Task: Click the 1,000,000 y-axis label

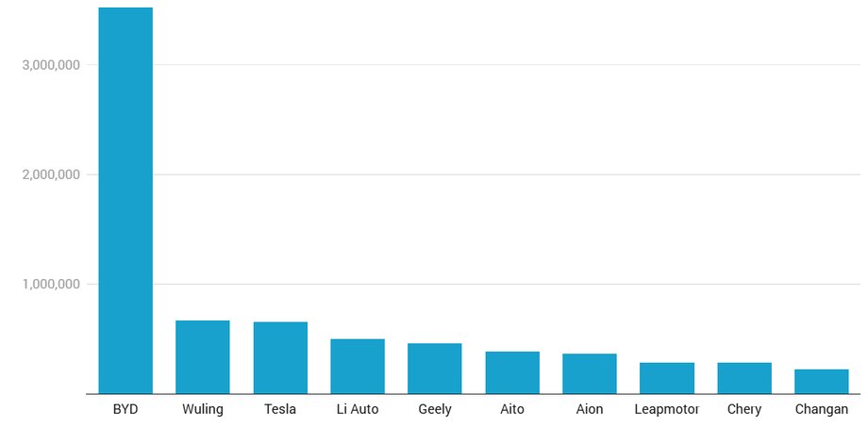Action: click(x=51, y=285)
